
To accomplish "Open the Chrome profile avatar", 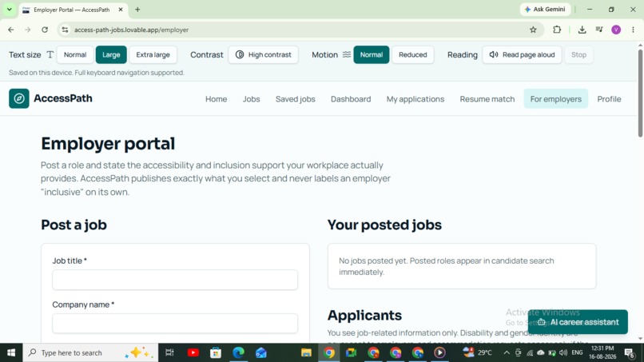I will (616, 30).
